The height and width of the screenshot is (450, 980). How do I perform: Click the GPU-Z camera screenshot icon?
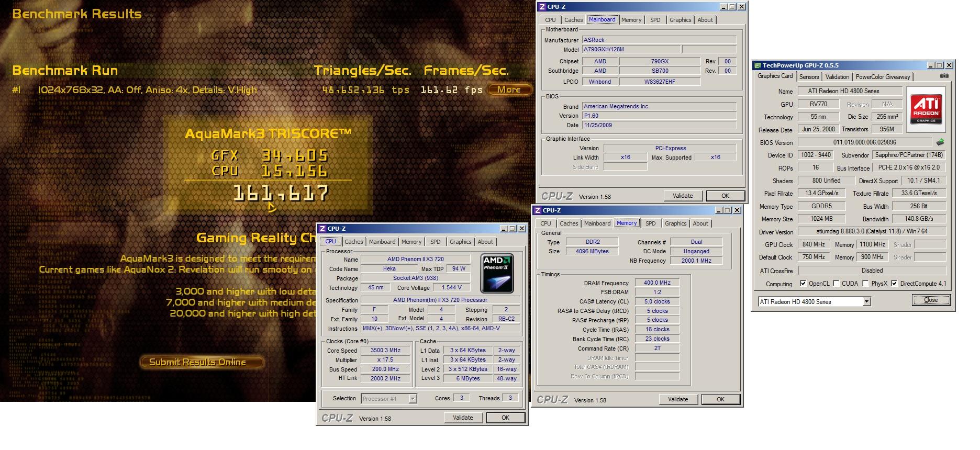pos(944,76)
